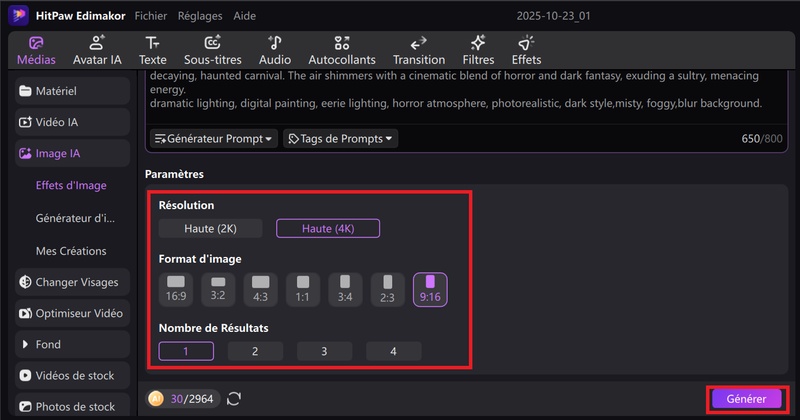Click the refresh credits icon
This screenshot has height=420, width=800.
click(x=234, y=399)
